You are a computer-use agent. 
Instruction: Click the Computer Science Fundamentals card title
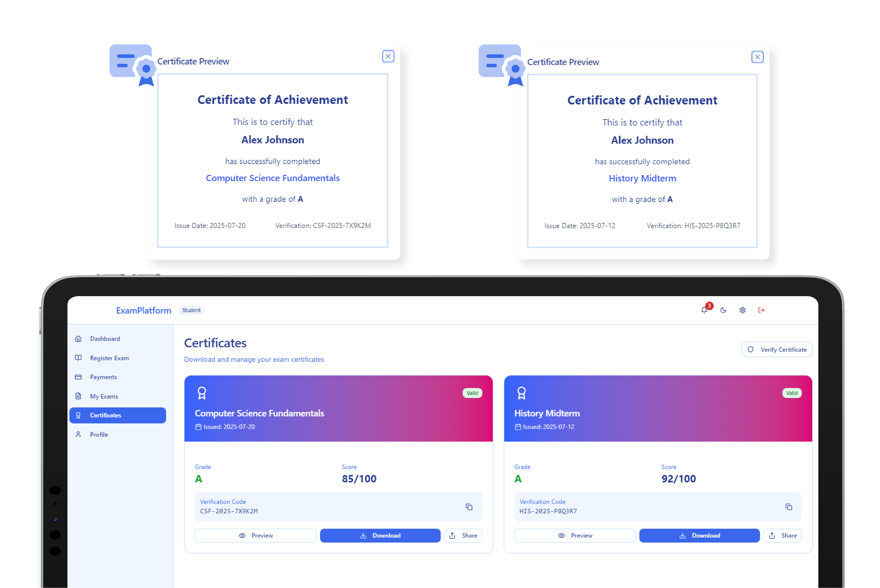(260, 413)
